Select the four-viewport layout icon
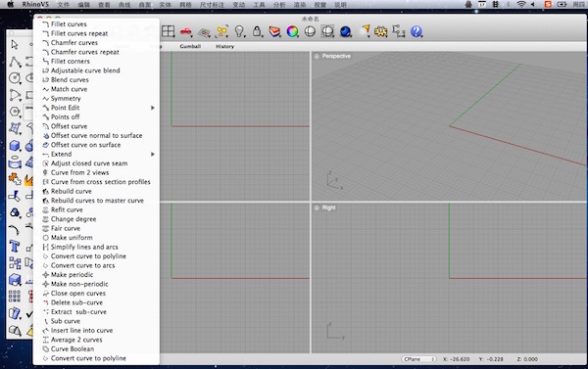The height and width of the screenshot is (369, 588). pos(168,31)
